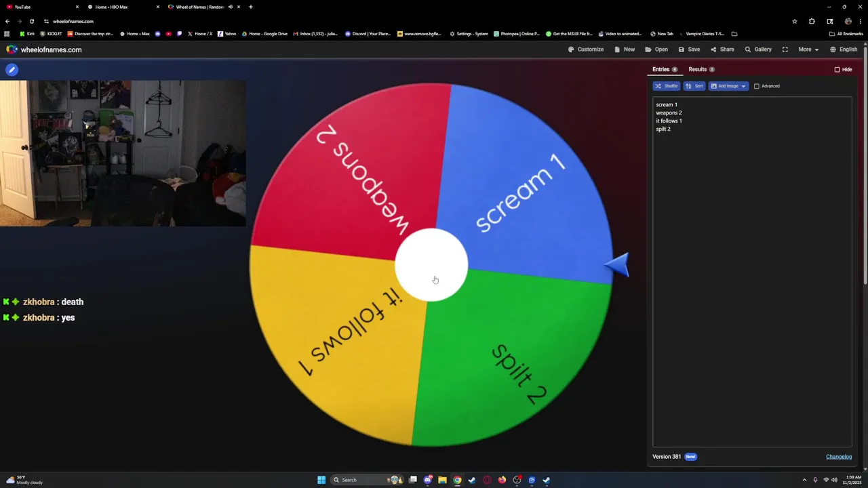
Task: Click the webcam overlay thumbnail
Action: click(x=123, y=153)
